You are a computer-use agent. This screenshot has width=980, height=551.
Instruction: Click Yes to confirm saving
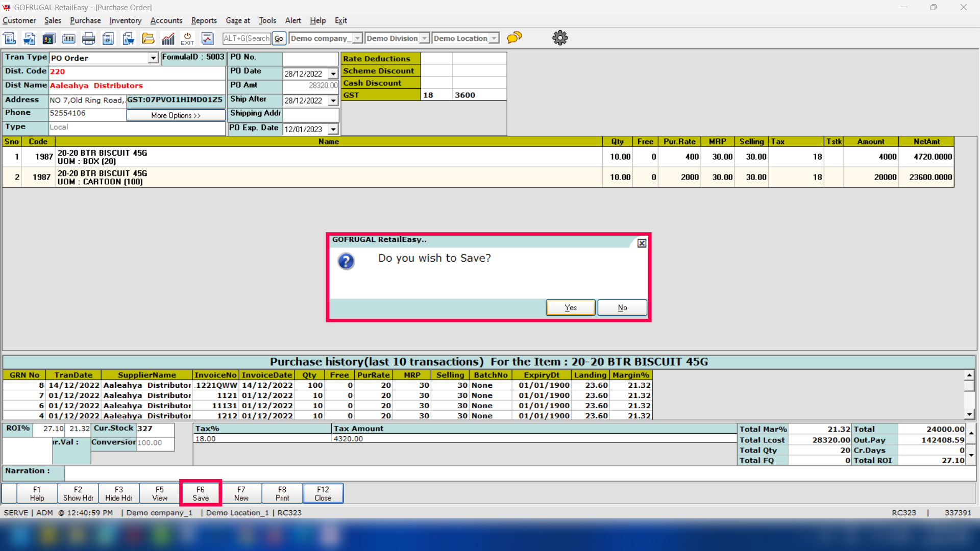[x=570, y=308]
